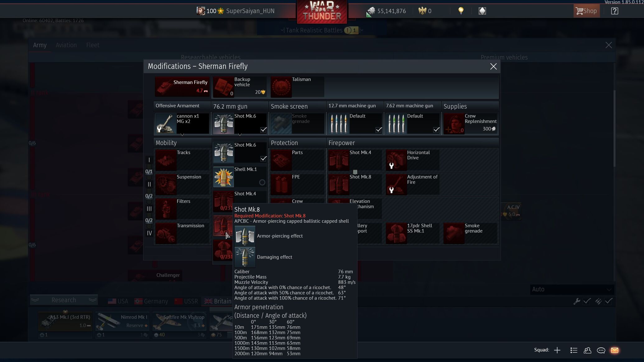This screenshot has width=644, height=362.
Task: Select the Adjustment of Fire modification
Action: (x=412, y=185)
